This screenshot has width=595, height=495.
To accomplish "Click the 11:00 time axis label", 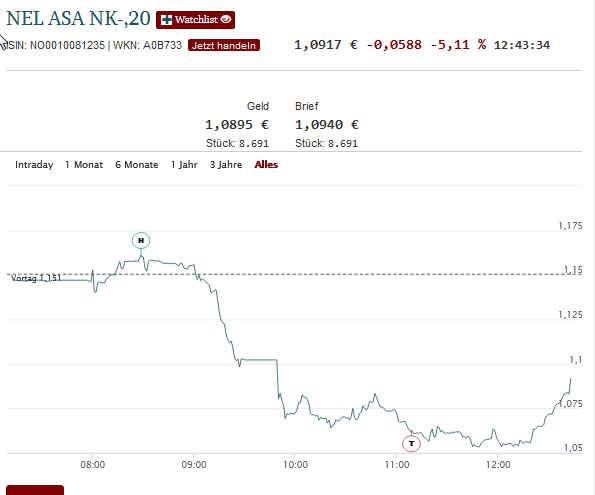I will tap(397, 465).
